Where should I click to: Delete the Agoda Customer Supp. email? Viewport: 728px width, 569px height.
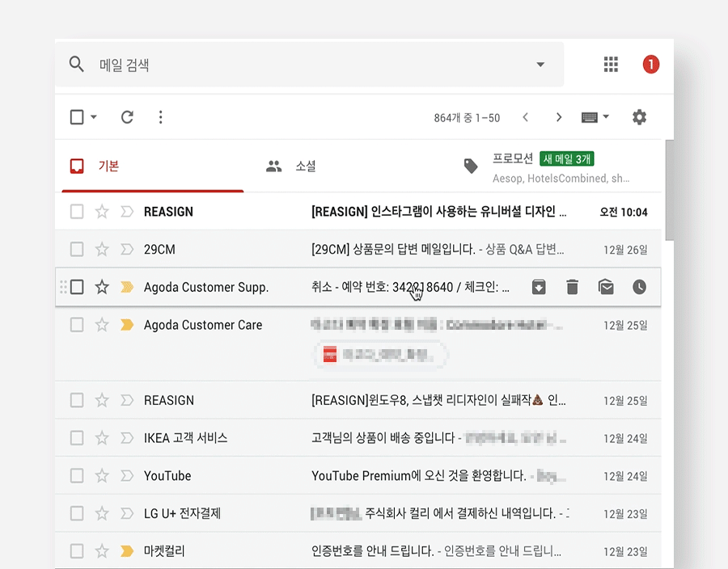573,287
